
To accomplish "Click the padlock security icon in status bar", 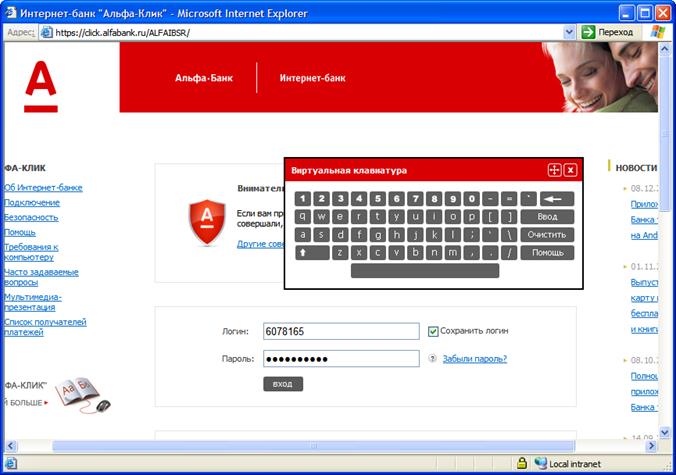I will pyautogui.click(x=521, y=464).
